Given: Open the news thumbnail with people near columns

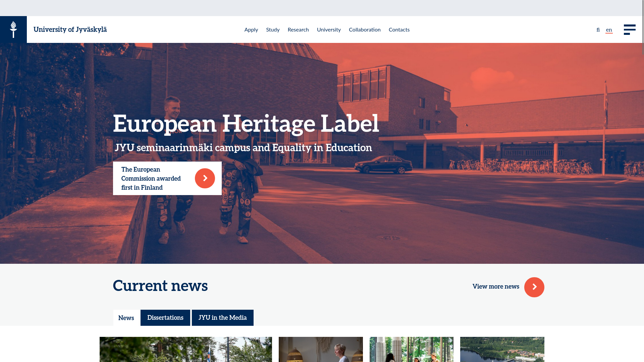Looking at the screenshot, I should point(412,349).
